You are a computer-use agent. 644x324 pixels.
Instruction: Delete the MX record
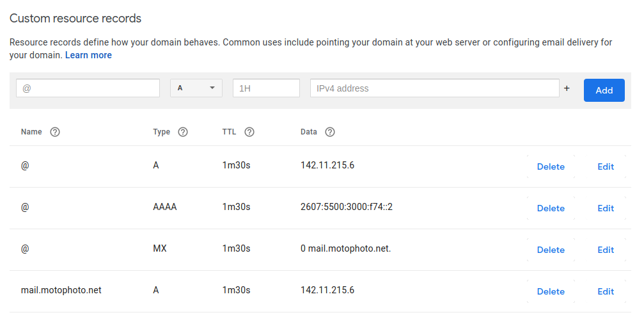pos(551,250)
